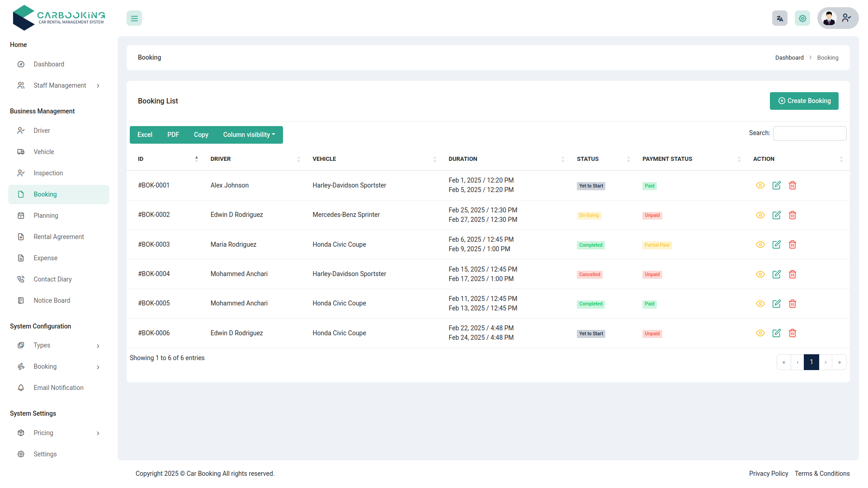Image resolution: width=868 pixels, height=488 pixels.
Task: Click inside the Search input field
Action: (809, 133)
